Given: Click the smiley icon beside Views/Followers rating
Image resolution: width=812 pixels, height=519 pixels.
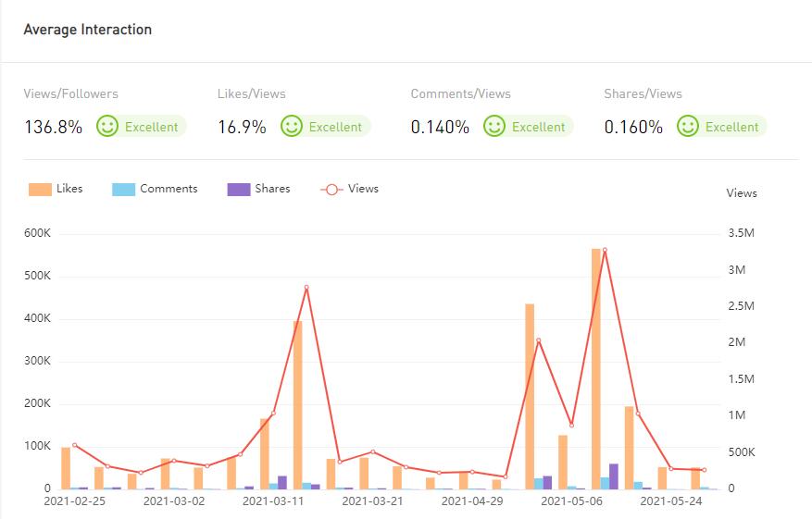Looking at the screenshot, I should (107, 127).
